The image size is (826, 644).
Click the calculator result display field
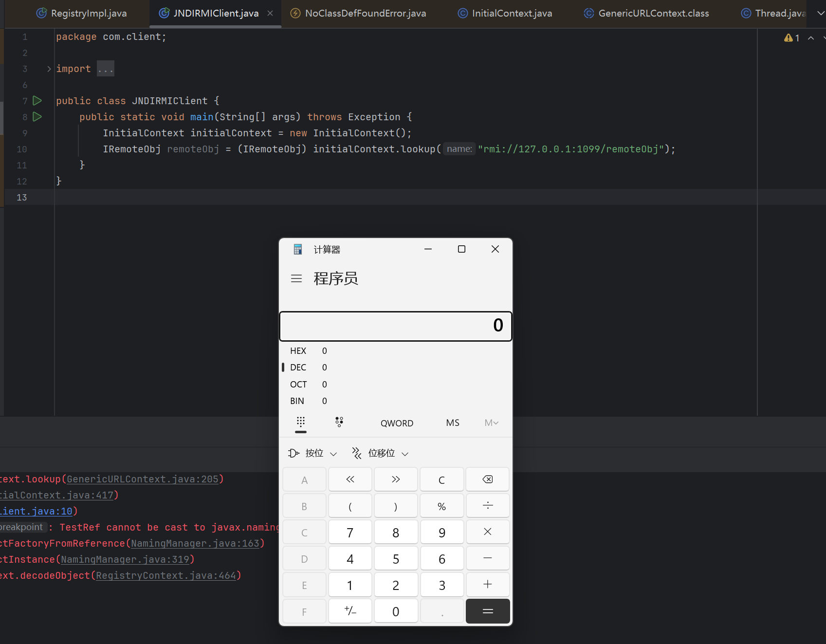[396, 326]
